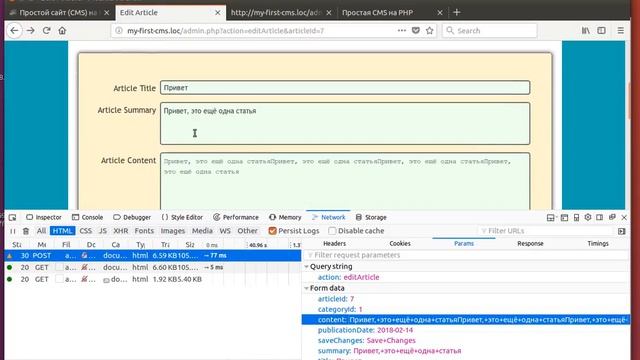Select the Network panel tab
640x360 pixels.
329,218
